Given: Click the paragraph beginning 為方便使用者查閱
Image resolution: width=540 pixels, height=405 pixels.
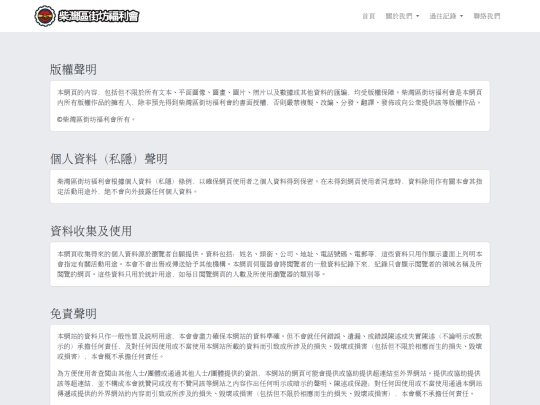Looking at the screenshot, I should click(x=270, y=383).
